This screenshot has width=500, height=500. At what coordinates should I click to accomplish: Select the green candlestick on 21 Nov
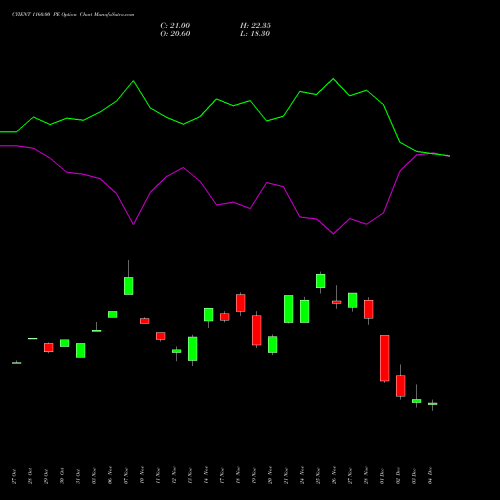click(x=289, y=309)
